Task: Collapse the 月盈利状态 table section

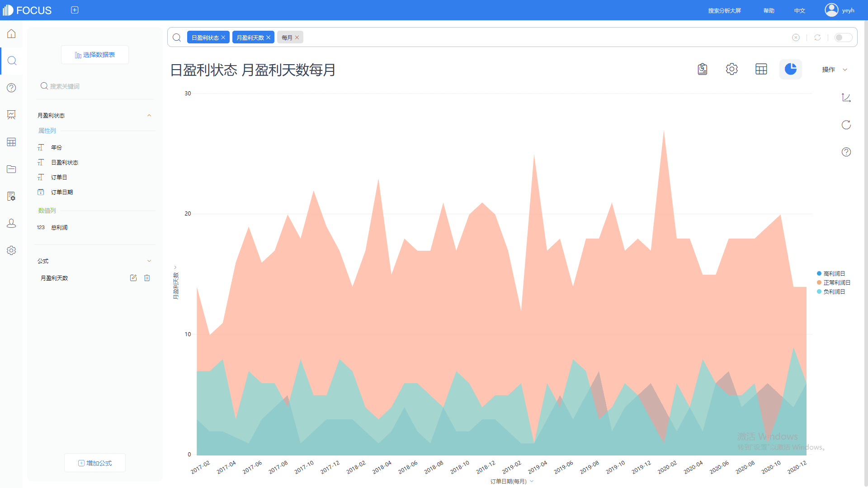Action: tap(149, 116)
